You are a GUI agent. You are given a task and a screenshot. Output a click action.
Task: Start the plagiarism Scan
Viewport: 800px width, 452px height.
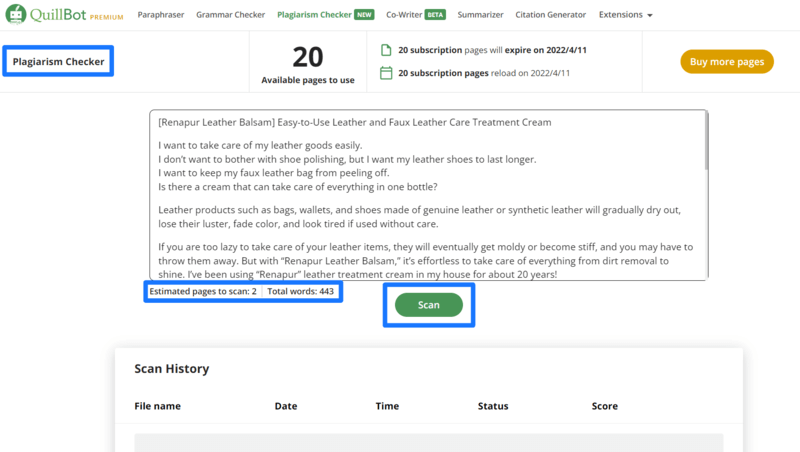tap(429, 305)
